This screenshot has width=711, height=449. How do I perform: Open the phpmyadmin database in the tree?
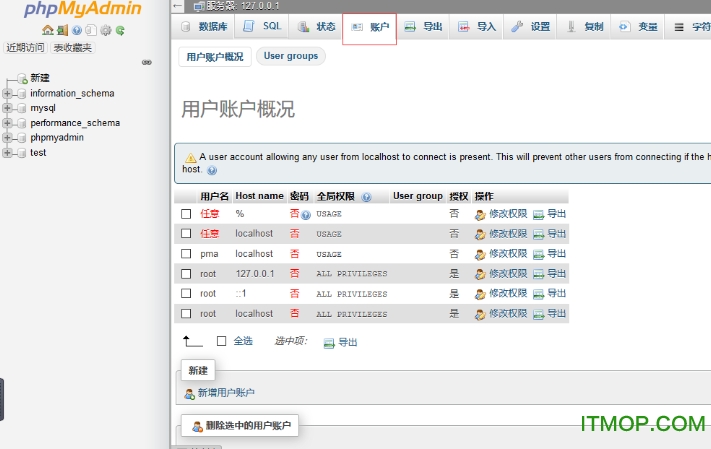click(57, 137)
